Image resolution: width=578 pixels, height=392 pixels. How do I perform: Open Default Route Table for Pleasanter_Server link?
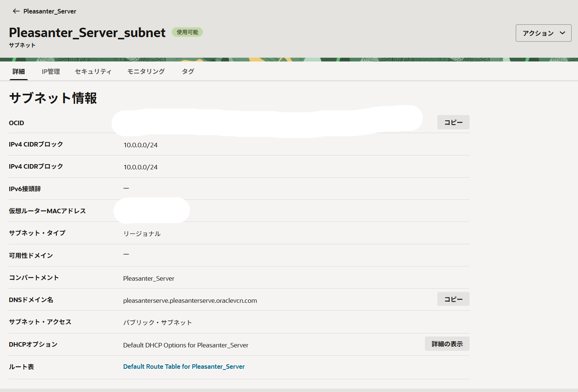[184, 367]
